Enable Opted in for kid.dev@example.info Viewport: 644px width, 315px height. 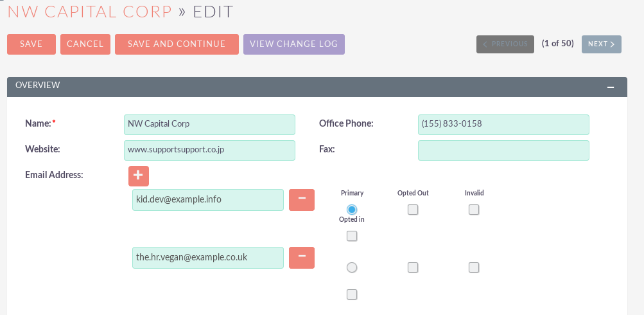[x=352, y=237]
